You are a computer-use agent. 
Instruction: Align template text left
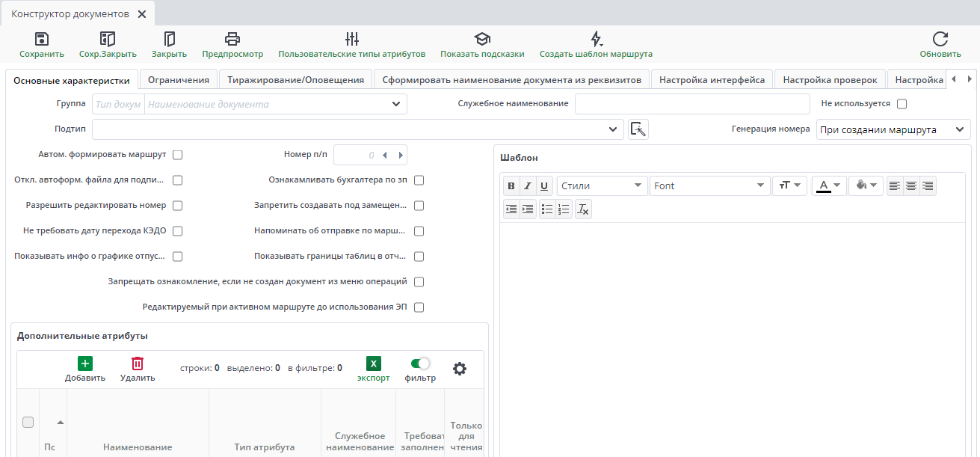click(895, 186)
